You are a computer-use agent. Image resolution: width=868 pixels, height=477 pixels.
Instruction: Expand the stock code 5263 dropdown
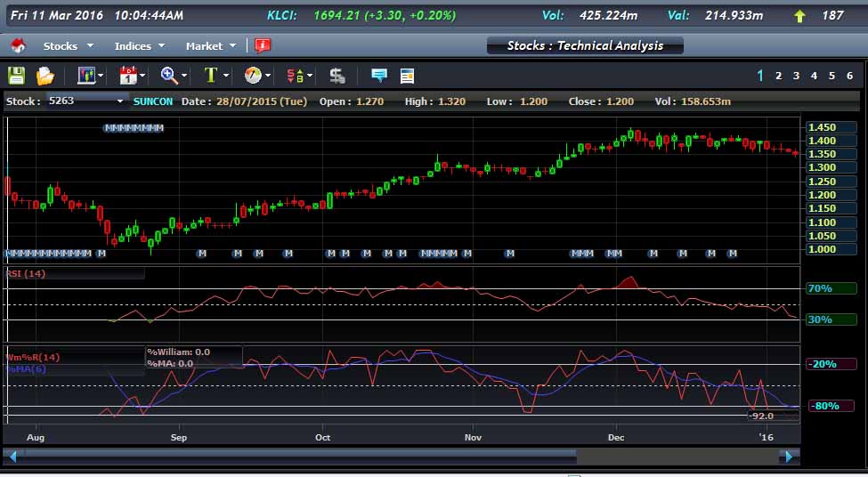[x=119, y=101]
